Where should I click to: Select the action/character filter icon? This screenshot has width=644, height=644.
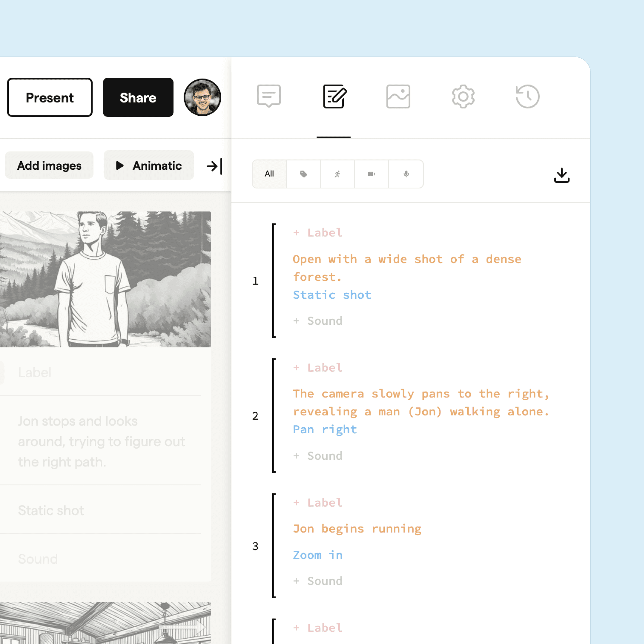(337, 174)
